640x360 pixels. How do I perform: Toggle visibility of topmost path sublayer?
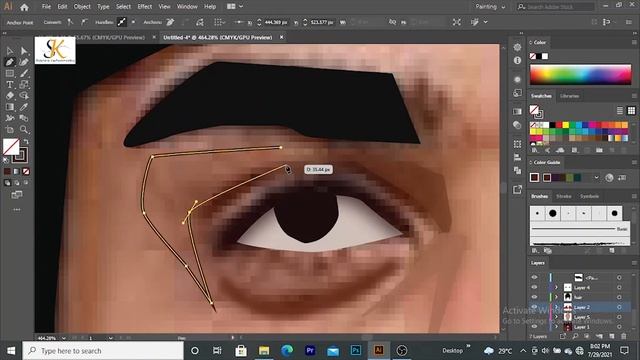pyautogui.click(x=534, y=278)
